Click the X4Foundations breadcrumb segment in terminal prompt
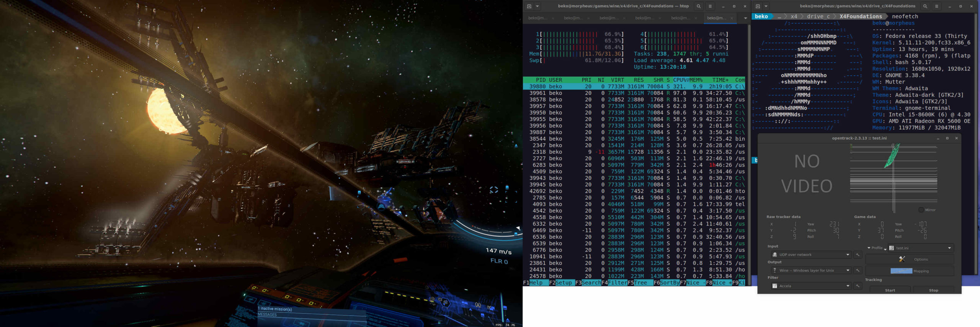 click(x=861, y=16)
